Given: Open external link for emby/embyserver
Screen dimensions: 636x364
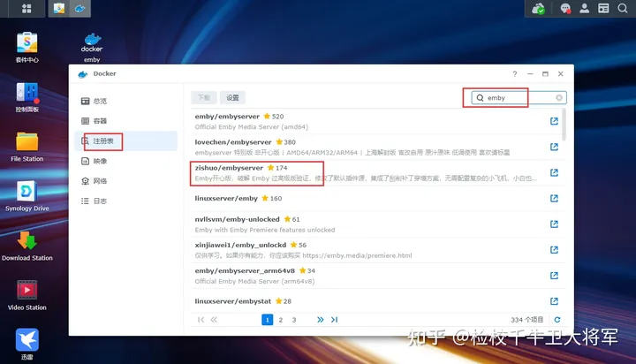Looking at the screenshot, I should coord(554,121).
